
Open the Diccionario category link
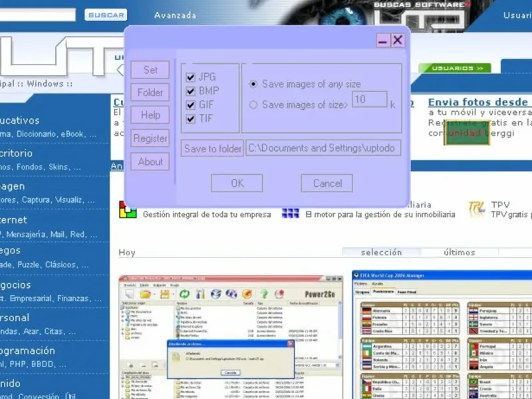click(37, 134)
